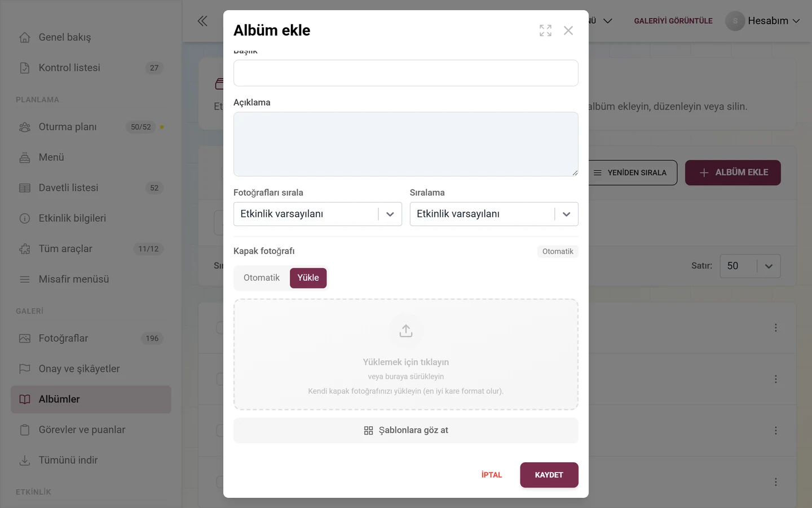
Task: Click KAYDET to save album
Action: click(549, 475)
